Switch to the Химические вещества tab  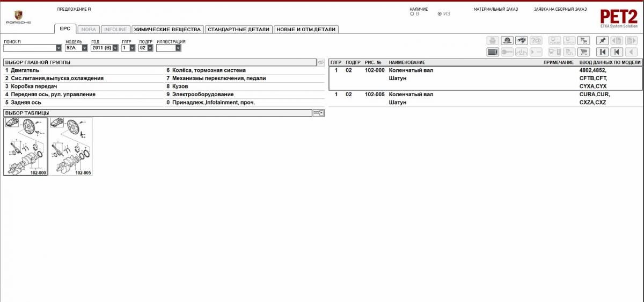pyautogui.click(x=167, y=30)
